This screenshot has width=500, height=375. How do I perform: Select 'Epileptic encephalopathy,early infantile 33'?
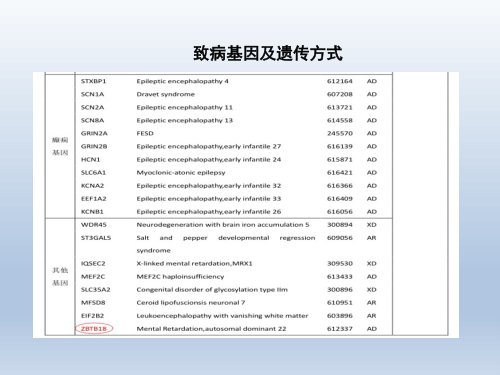pos(209,199)
